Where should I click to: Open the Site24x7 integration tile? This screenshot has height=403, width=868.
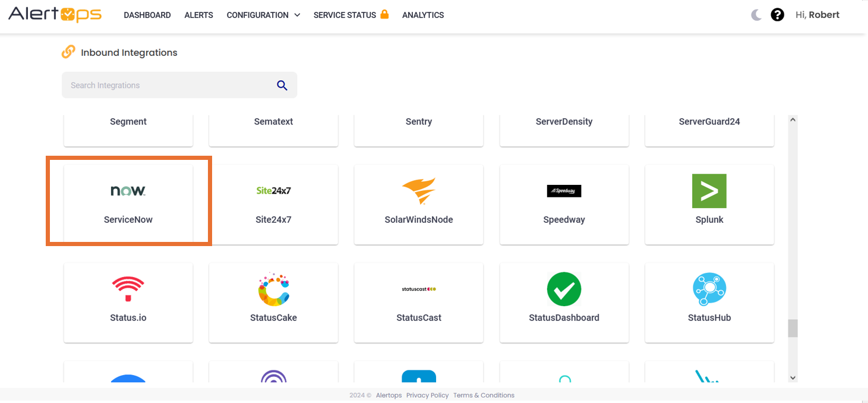click(273, 204)
